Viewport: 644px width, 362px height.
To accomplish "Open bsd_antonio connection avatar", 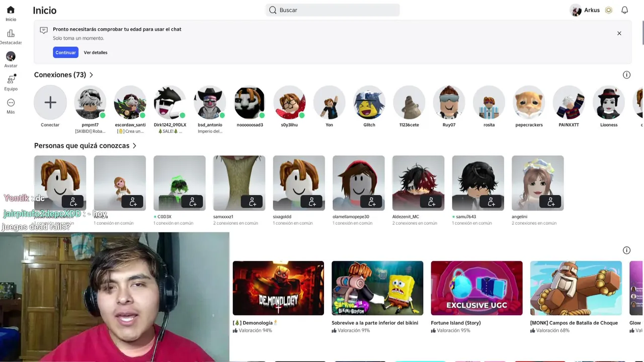I will point(210,103).
